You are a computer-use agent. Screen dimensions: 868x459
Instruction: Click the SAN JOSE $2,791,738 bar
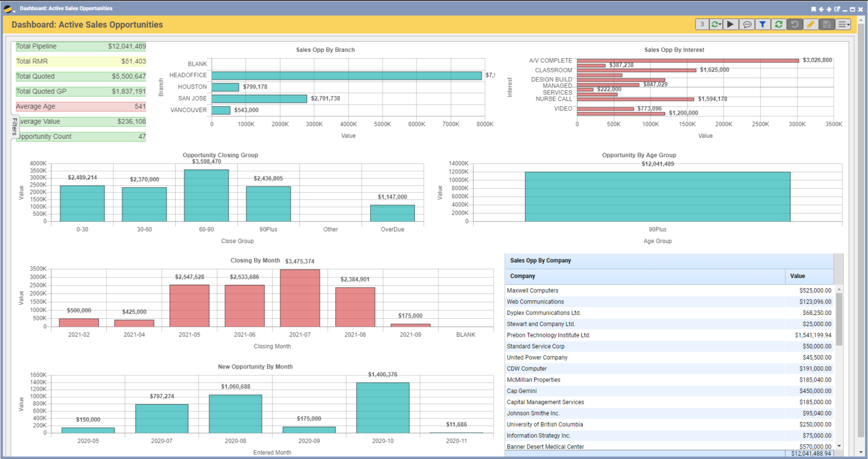click(x=259, y=98)
